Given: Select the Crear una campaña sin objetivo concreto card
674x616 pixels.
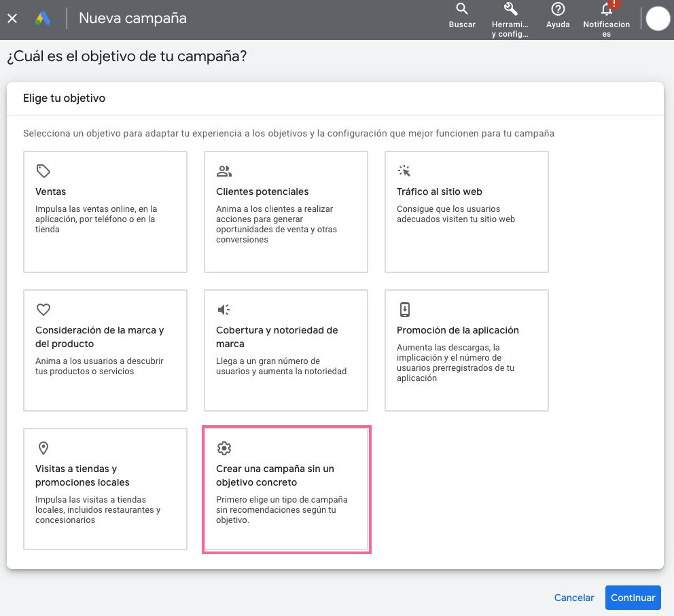Looking at the screenshot, I should 286,489.
